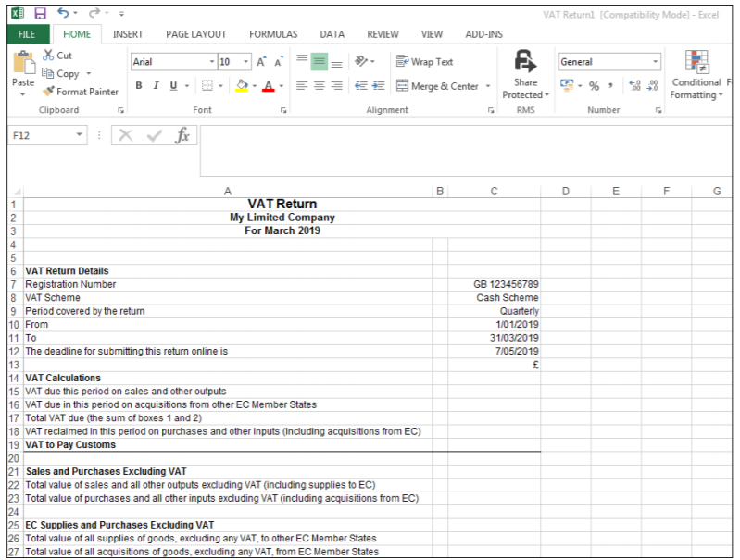
Task: Click the Save icon in quick access toolbar
Action: click(40, 13)
